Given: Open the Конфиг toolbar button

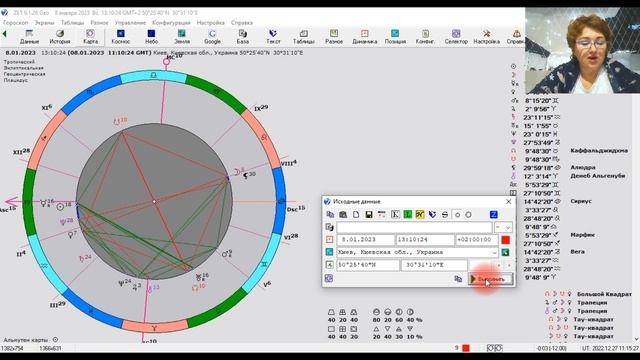Looking at the screenshot, I should click(425, 37).
